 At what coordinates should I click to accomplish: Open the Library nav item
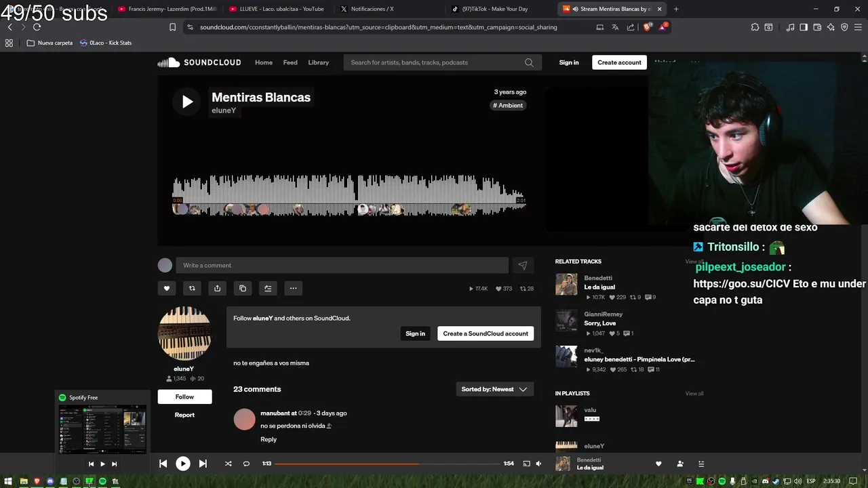click(318, 62)
